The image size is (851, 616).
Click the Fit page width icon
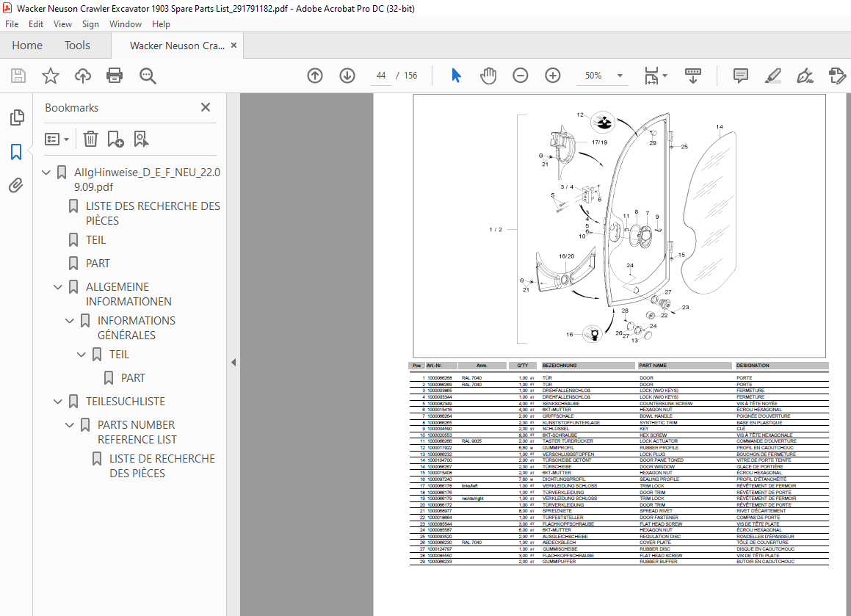click(x=651, y=76)
